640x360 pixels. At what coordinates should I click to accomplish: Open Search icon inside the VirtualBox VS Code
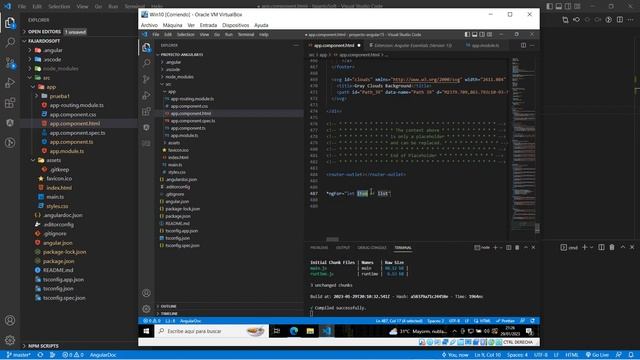[147, 63]
